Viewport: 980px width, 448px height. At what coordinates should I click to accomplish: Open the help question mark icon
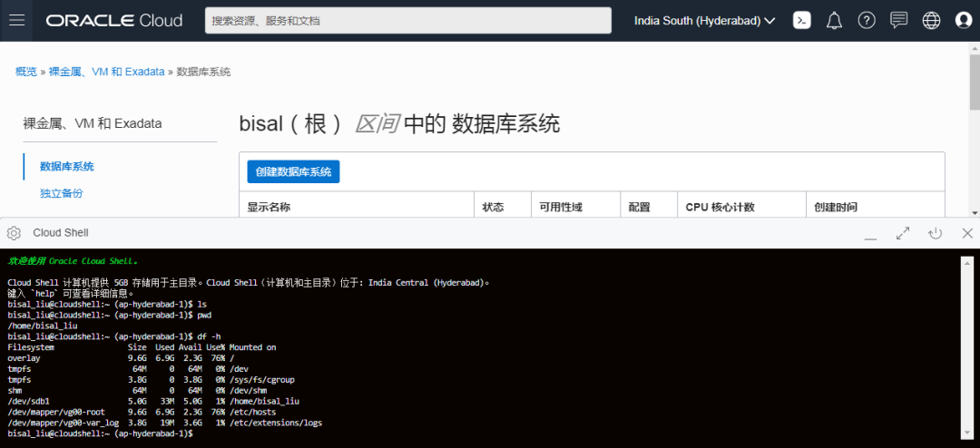pos(867,21)
